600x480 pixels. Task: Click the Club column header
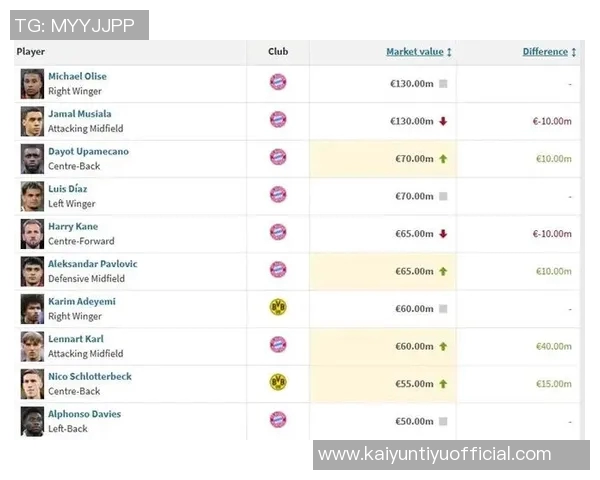278,52
